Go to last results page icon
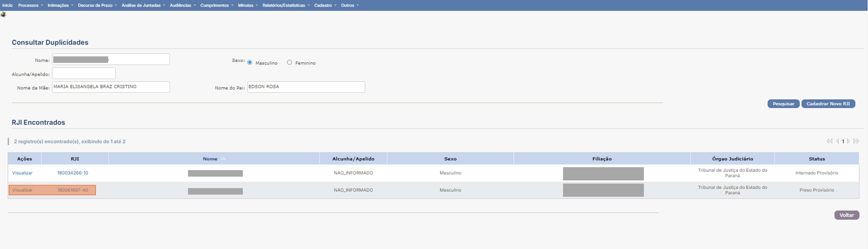 [x=856, y=141]
